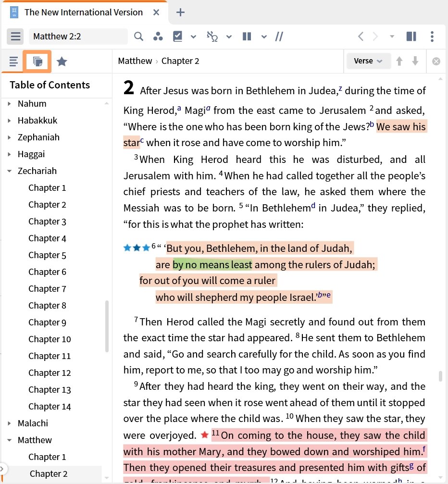Toggle the two-column reading view icon

click(x=411, y=37)
